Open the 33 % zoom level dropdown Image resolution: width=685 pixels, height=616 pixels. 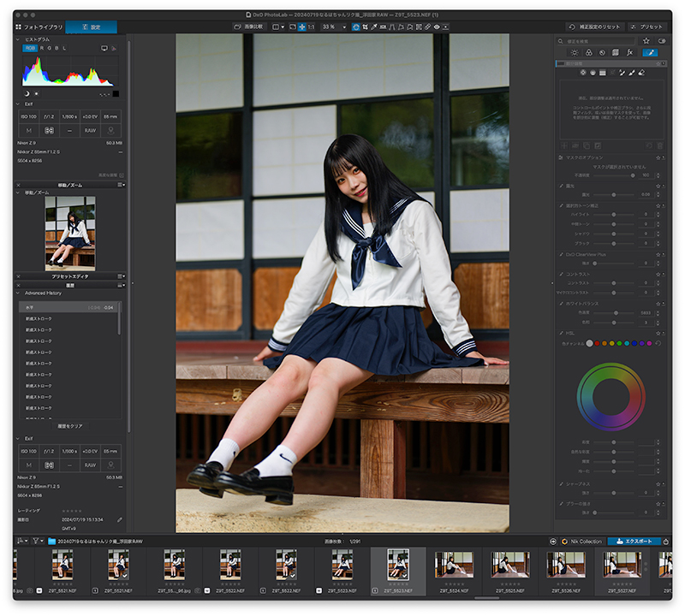click(x=334, y=27)
